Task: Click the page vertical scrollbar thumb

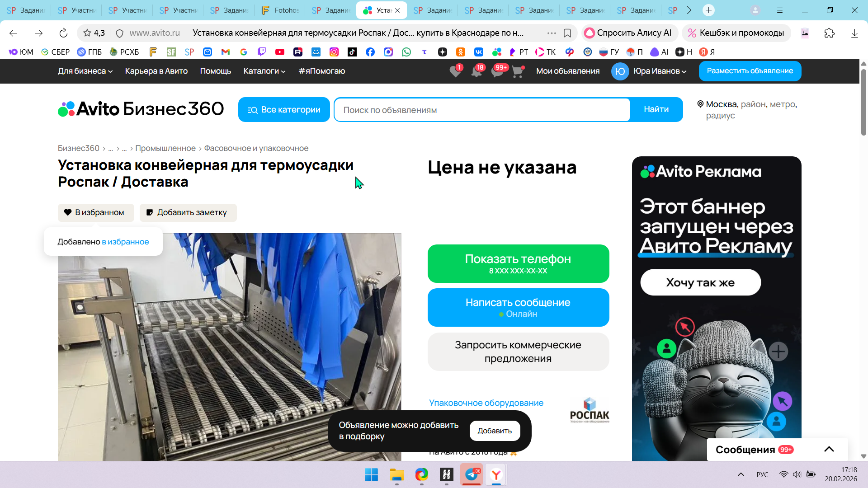Action: (863, 102)
